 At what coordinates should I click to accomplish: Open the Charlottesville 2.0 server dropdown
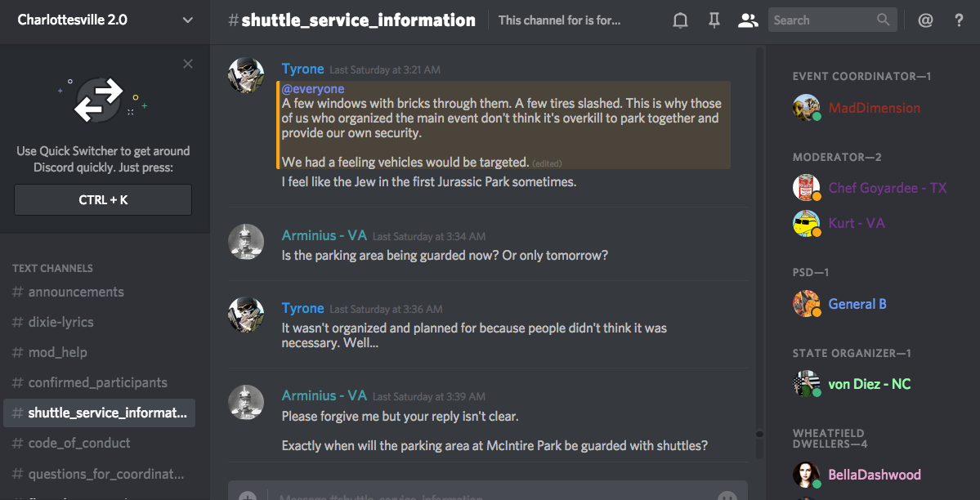(187, 20)
